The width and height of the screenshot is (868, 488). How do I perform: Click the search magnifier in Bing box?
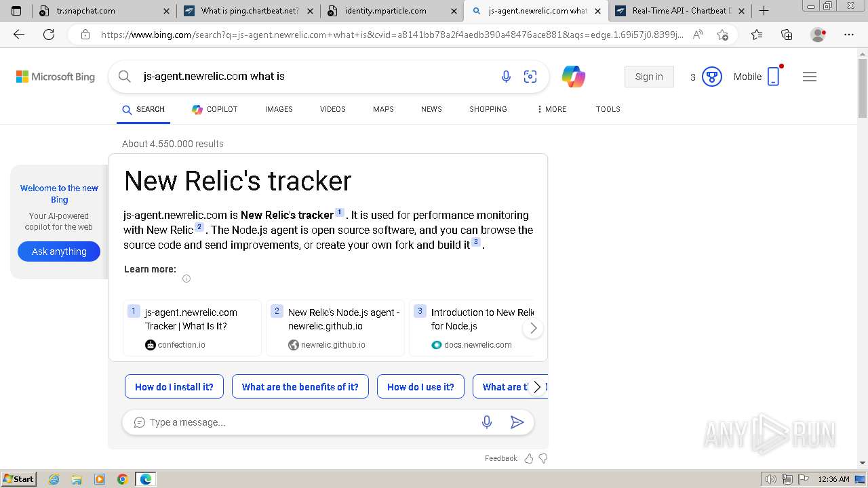pyautogui.click(x=125, y=77)
